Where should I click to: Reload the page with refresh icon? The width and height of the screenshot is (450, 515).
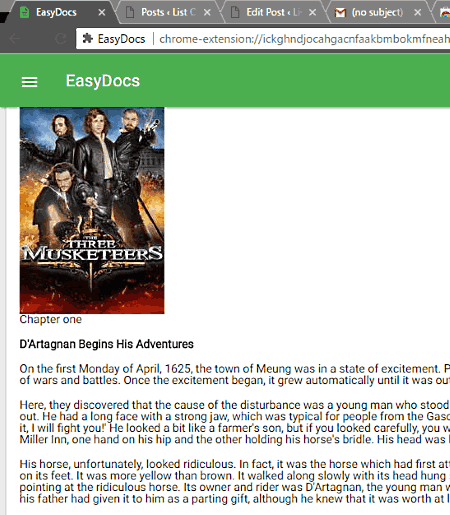point(61,39)
